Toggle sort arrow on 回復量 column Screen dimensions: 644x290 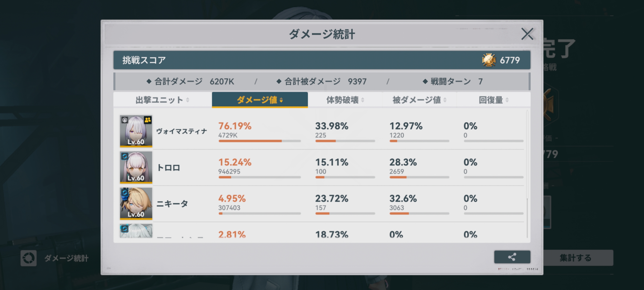(x=507, y=100)
